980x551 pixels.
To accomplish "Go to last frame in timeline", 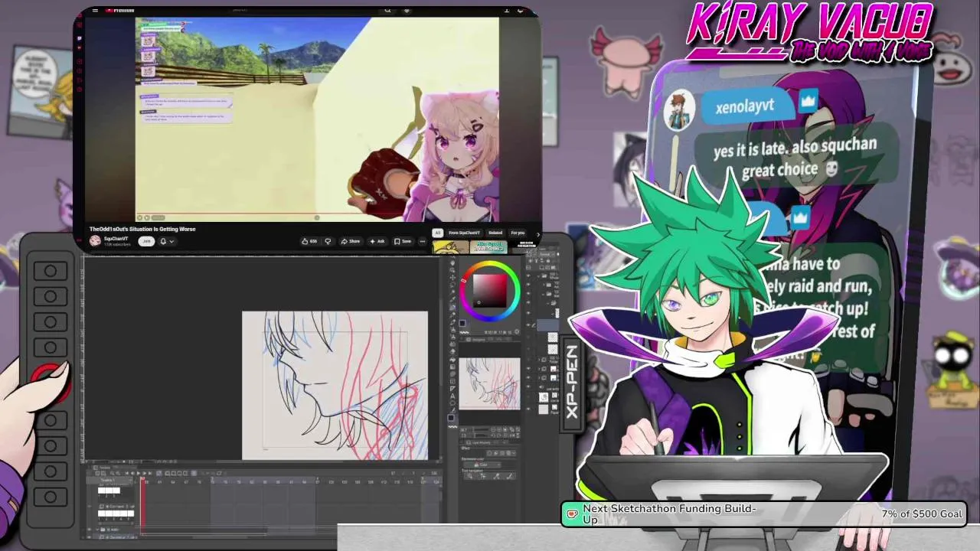I will pyautogui.click(x=150, y=473).
